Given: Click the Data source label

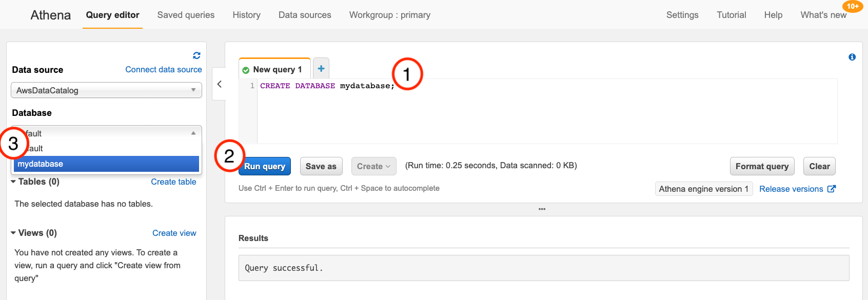Looking at the screenshot, I should (x=37, y=70).
